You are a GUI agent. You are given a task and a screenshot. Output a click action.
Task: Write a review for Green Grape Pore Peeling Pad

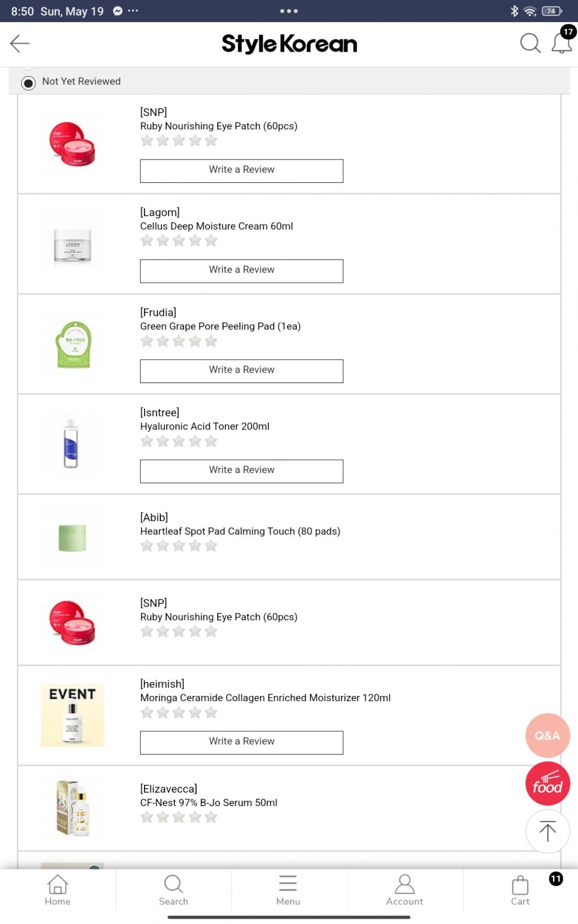(242, 371)
